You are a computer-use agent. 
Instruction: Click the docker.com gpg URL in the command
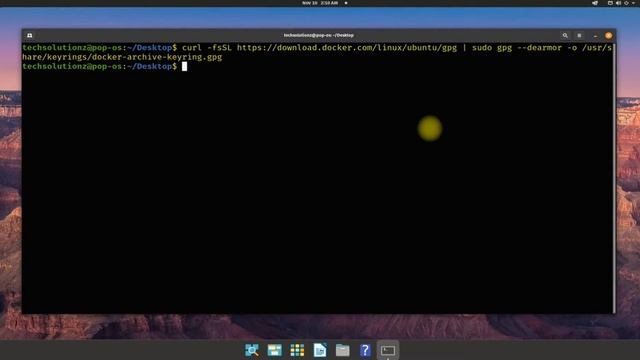point(347,48)
